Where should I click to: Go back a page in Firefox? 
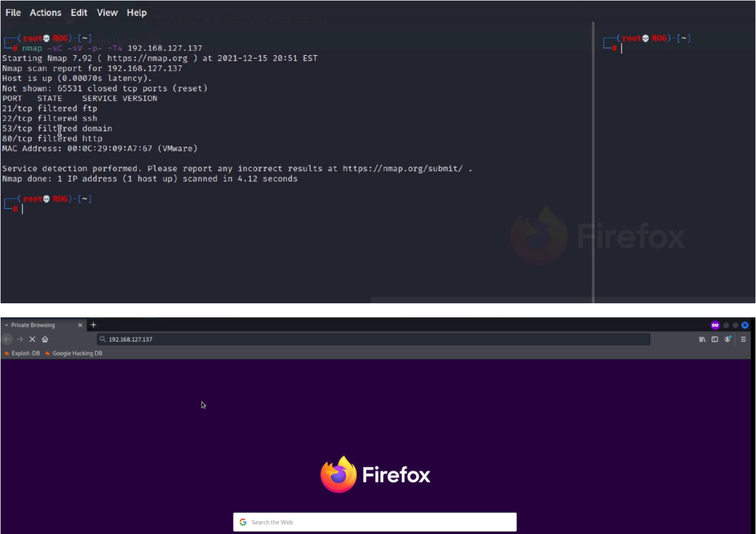(7, 339)
